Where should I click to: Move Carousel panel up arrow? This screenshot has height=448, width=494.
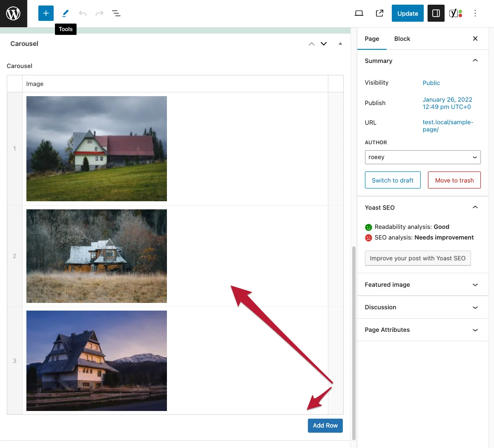(x=311, y=44)
